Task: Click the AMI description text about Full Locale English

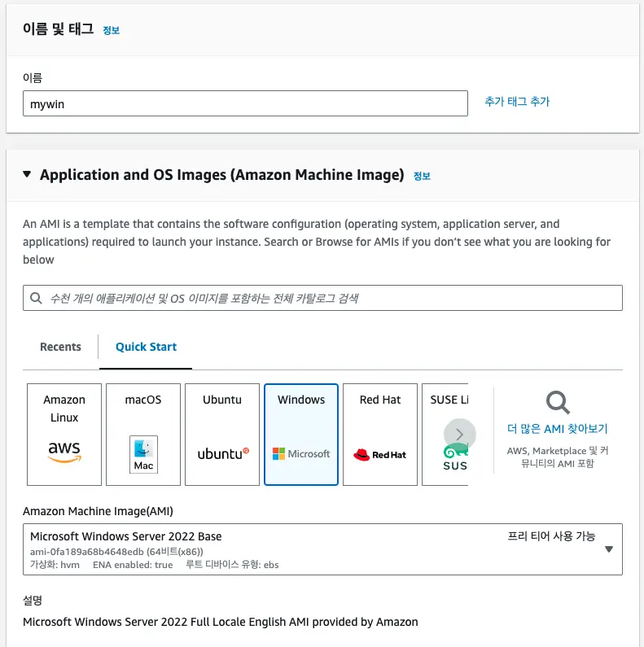Action: [x=221, y=622]
